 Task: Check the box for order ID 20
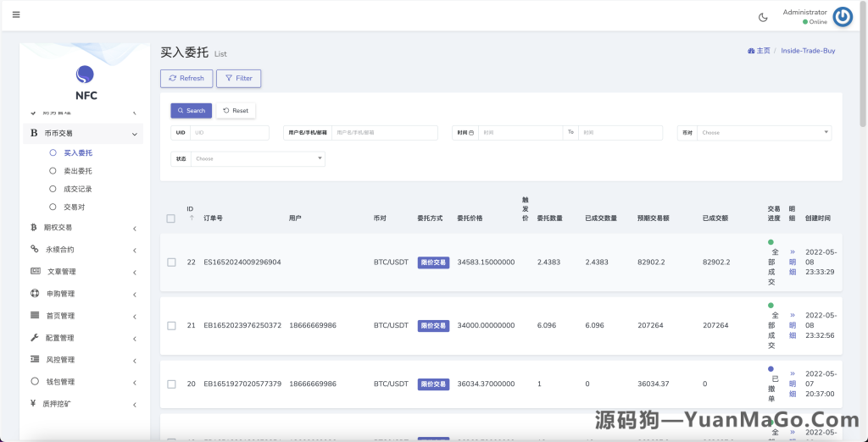[171, 384]
